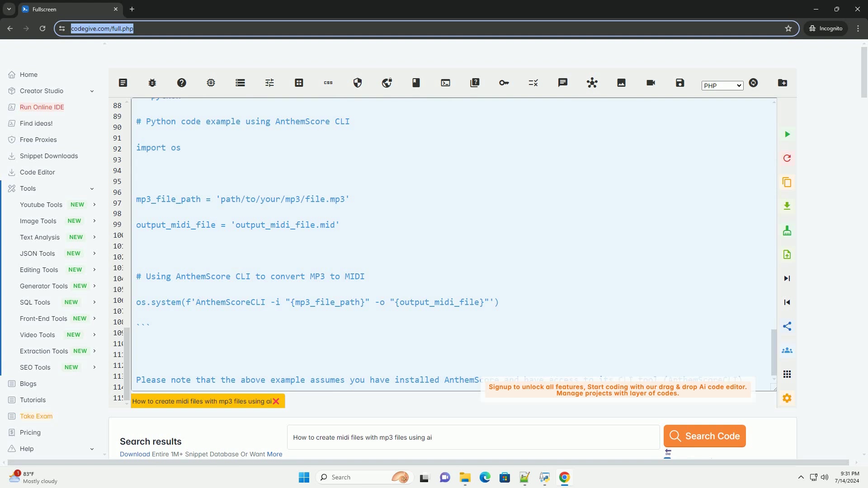Focus the code search input field
The width and height of the screenshot is (868, 488).
tap(473, 437)
